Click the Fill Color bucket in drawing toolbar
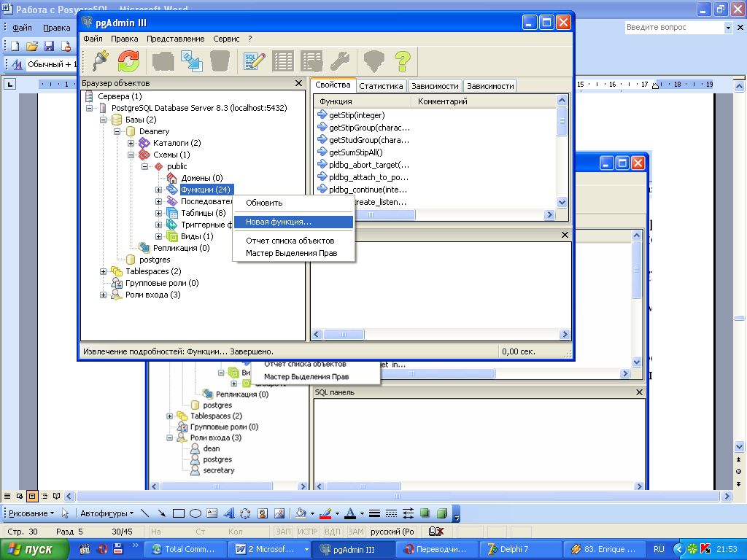This screenshot has width=747, height=560. [x=301, y=513]
